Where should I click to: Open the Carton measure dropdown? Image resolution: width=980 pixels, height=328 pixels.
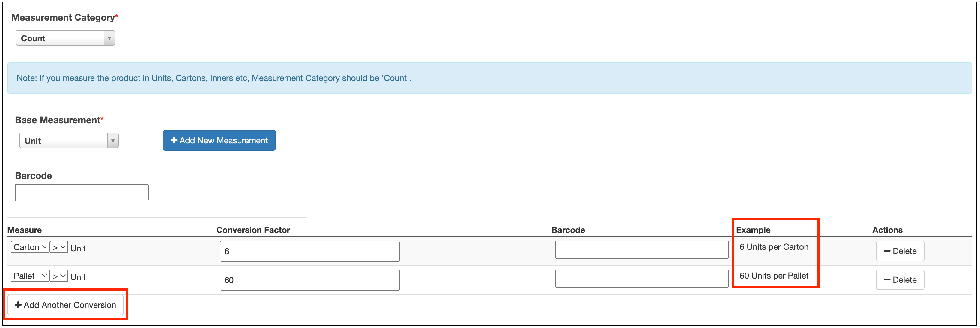pyautogui.click(x=30, y=247)
